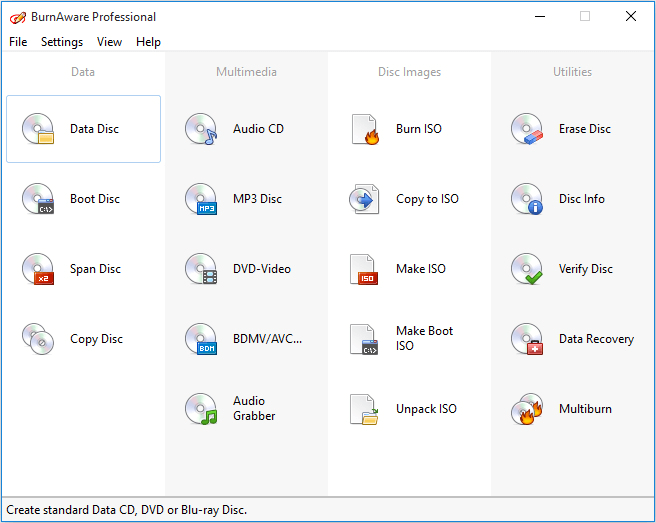The width and height of the screenshot is (656, 523).
Task: Click the Audio CD icon
Action: 201,129
